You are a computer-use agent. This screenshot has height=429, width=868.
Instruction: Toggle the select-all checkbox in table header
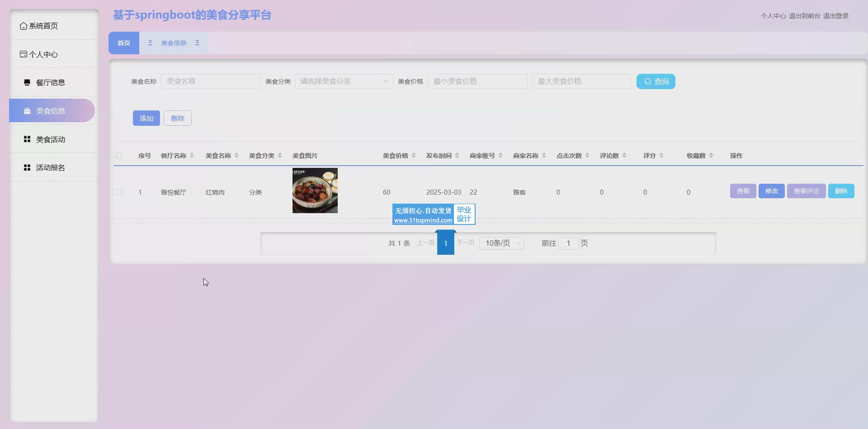point(119,156)
